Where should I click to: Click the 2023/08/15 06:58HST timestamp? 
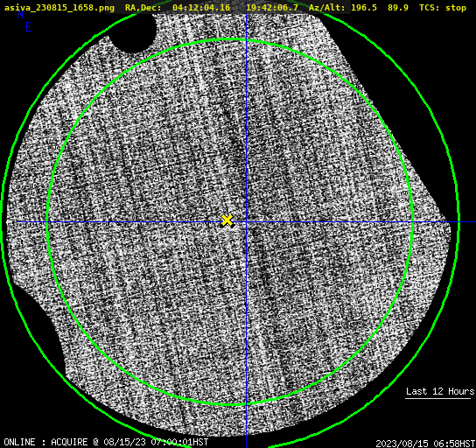425,444
